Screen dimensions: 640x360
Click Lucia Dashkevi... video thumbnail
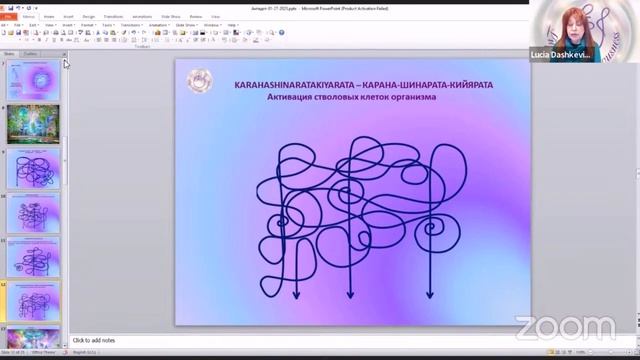click(584, 31)
